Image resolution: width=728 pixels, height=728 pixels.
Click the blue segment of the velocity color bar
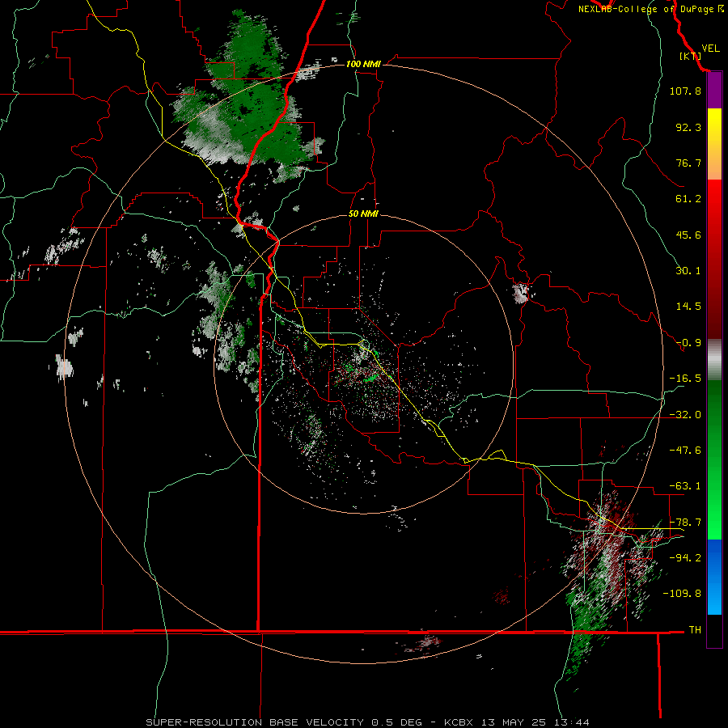click(714, 577)
